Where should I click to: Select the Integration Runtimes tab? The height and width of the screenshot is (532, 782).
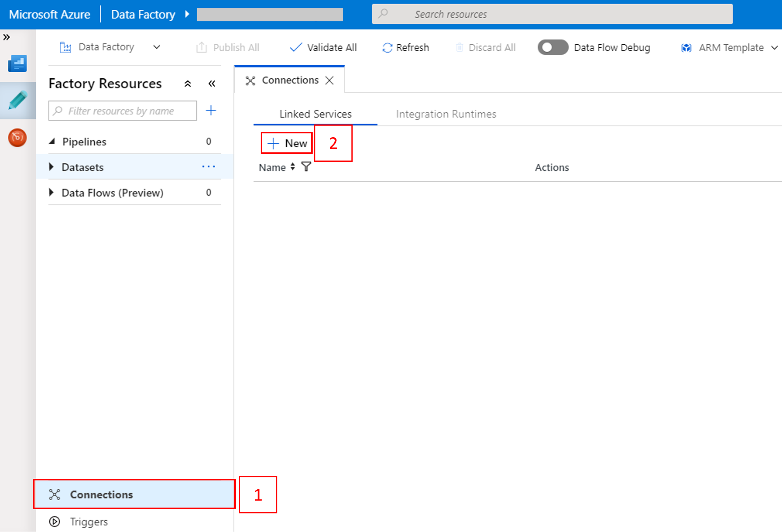(x=445, y=113)
